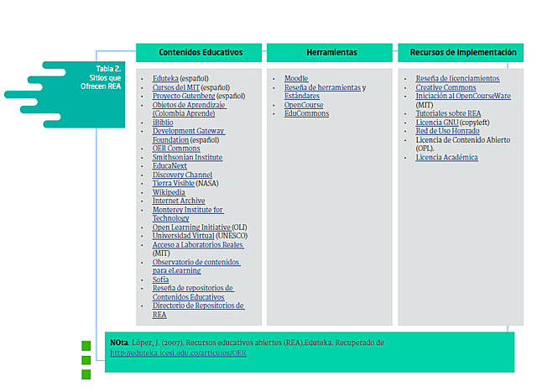Open Objetos de Aprendizaje (Colombia Aprende) link
The image size is (537, 392).
point(189,109)
